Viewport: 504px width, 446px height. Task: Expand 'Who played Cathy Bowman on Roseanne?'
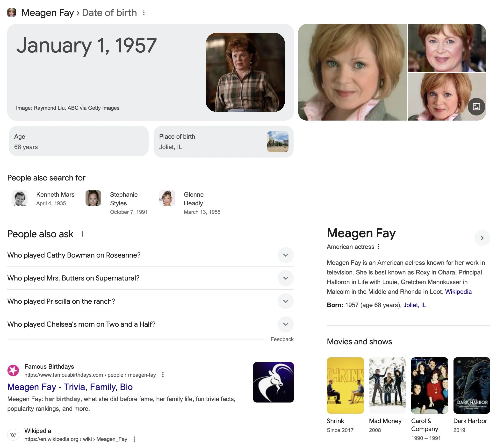pos(286,255)
